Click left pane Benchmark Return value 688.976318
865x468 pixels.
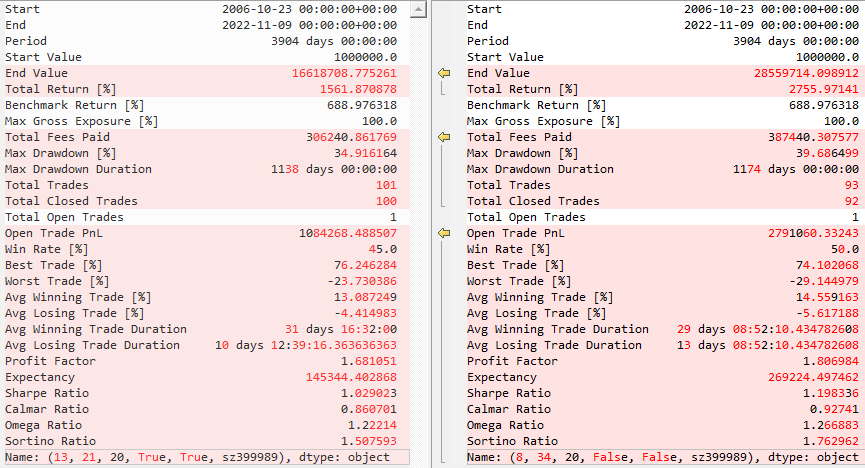pos(362,105)
